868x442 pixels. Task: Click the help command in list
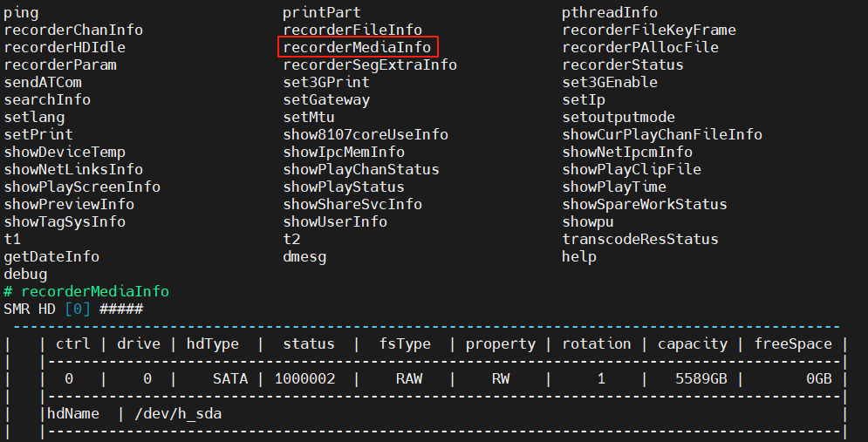point(579,256)
